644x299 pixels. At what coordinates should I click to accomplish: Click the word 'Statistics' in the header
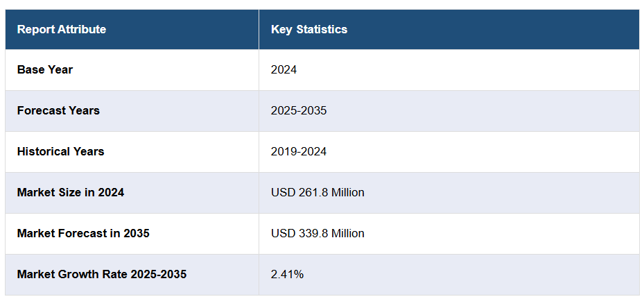(322, 29)
